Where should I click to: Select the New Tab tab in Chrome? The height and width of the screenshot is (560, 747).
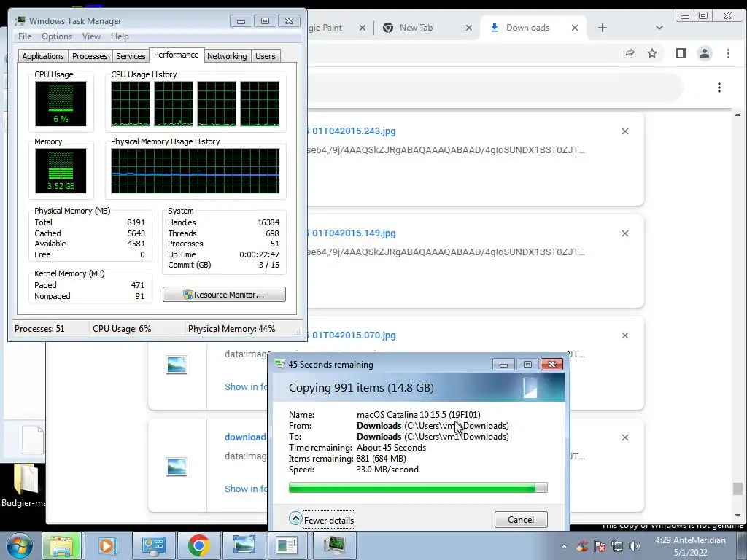(x=417, y=28)
